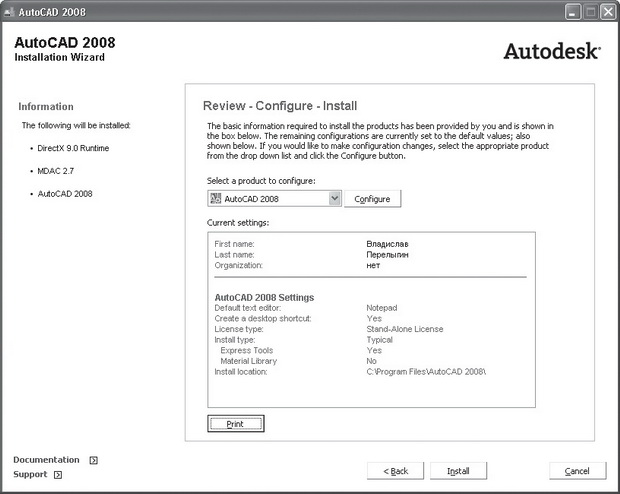Go back with the Back button
The height and width of the screenshot is (494, 620).
395,471
